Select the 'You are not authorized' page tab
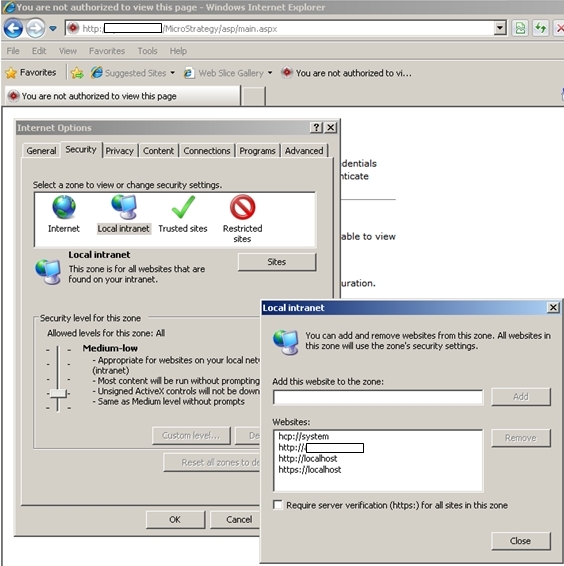This screenshot has height=566, width=564. coord(123,96)
